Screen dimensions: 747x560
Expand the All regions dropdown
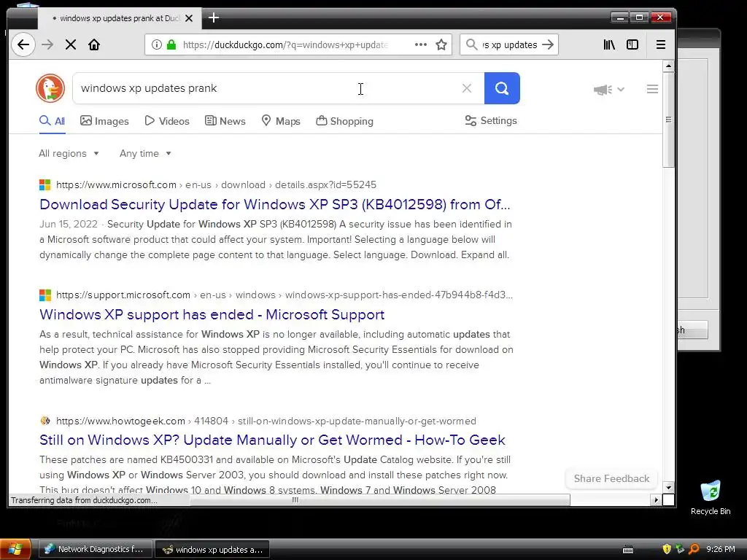(x=69, y=153)
